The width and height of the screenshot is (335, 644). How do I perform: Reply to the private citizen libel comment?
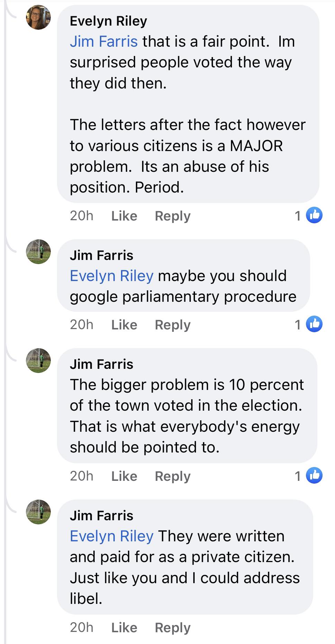173,628
